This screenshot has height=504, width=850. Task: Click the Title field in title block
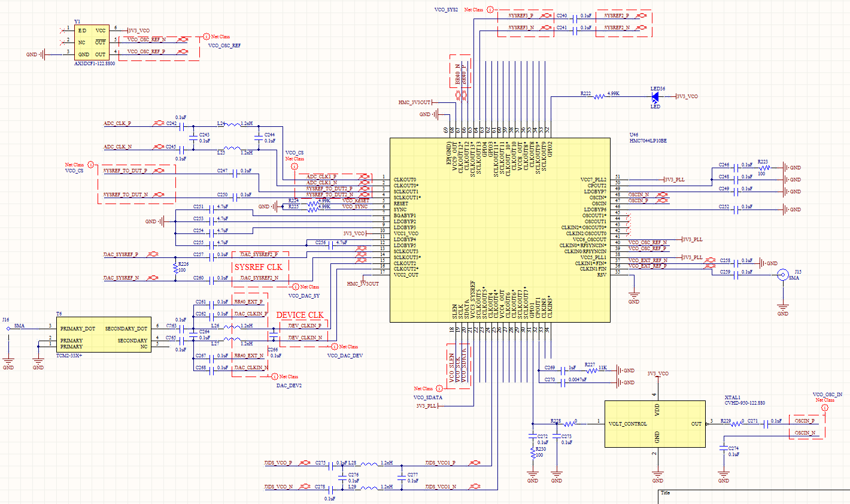click(666, 493)
